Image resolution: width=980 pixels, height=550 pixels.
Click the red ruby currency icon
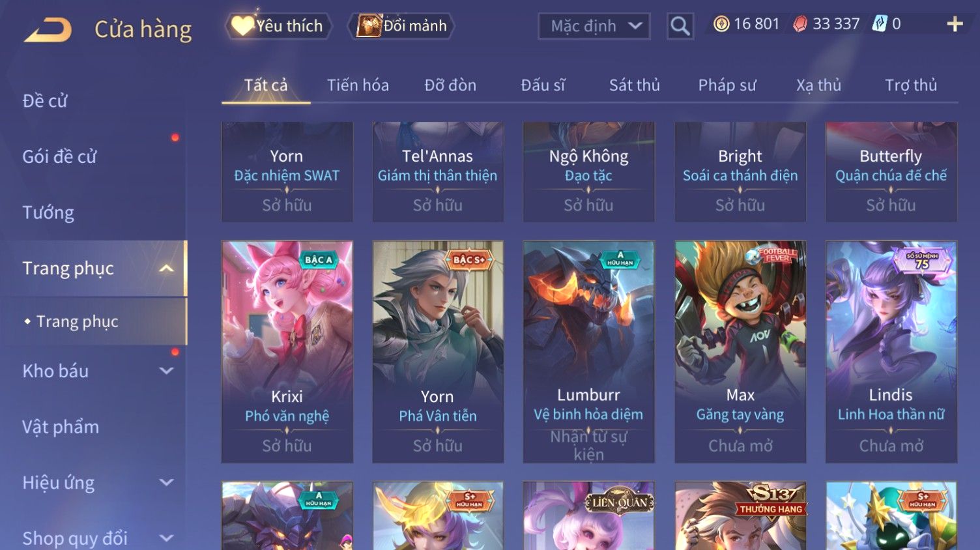[800, 24]
